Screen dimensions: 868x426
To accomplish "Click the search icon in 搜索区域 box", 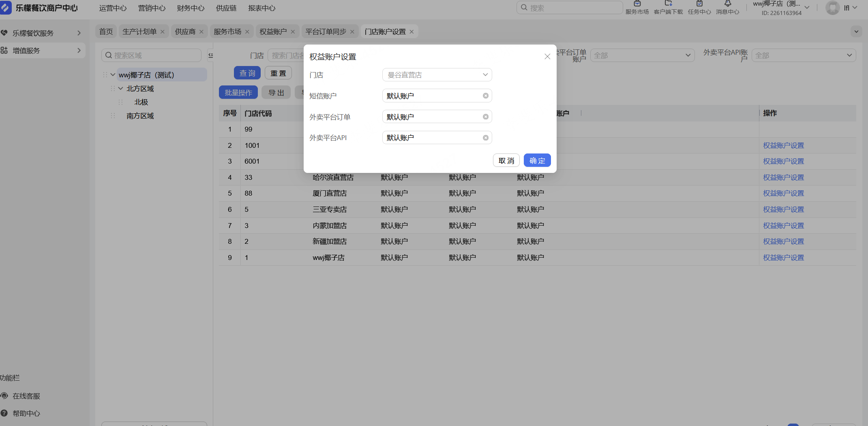I will coord(109,55).
